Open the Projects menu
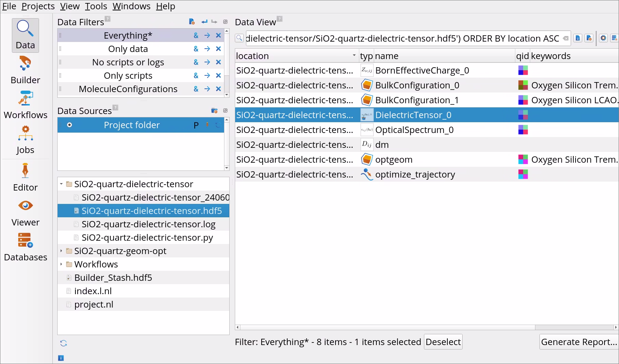 click(x=38, y=6)
